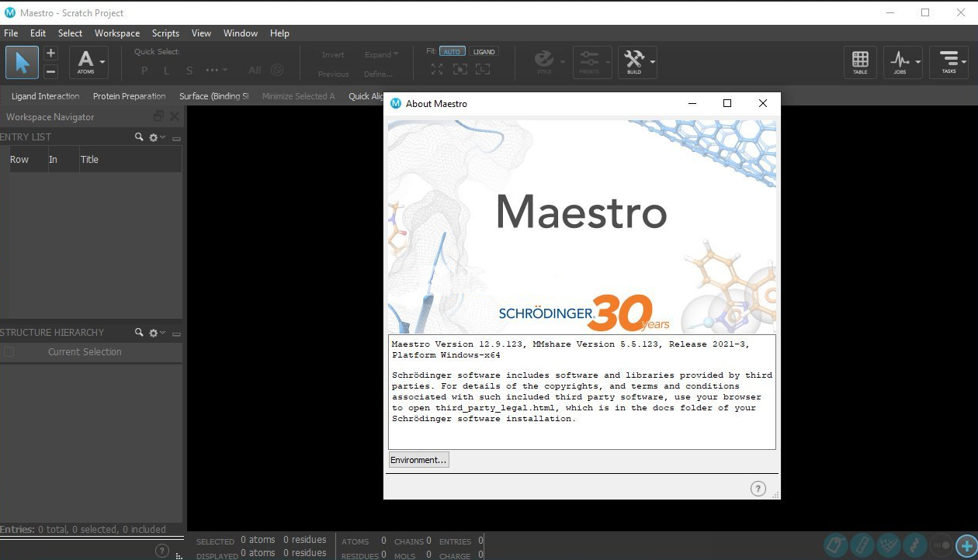978x560 pixels.
Task: Open the Workspace menu
Action: point(117,33)
